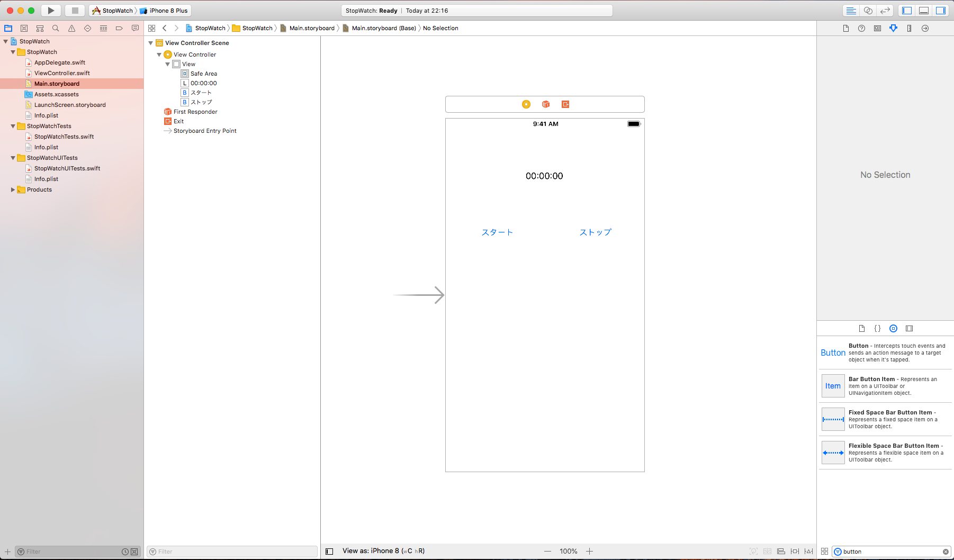Zoom in the canvas with plus
The image size is (954, 560).
(589, 552)
